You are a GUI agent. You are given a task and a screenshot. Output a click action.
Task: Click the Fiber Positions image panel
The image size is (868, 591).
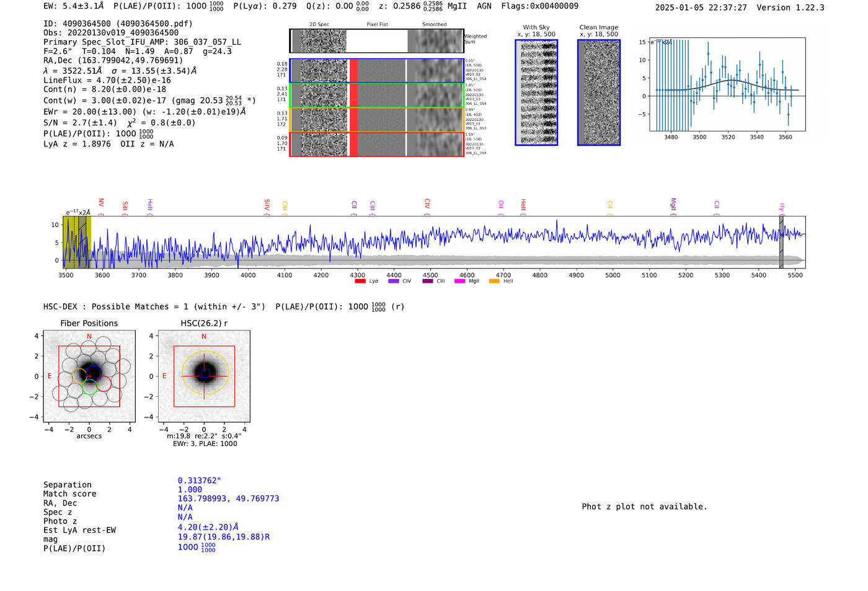tap(89, 376)
